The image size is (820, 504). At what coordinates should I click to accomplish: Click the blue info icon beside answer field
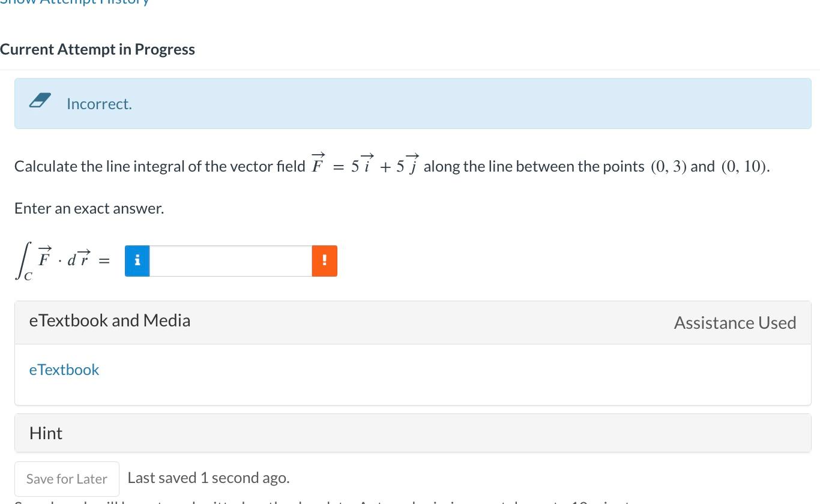coord(137,260)
